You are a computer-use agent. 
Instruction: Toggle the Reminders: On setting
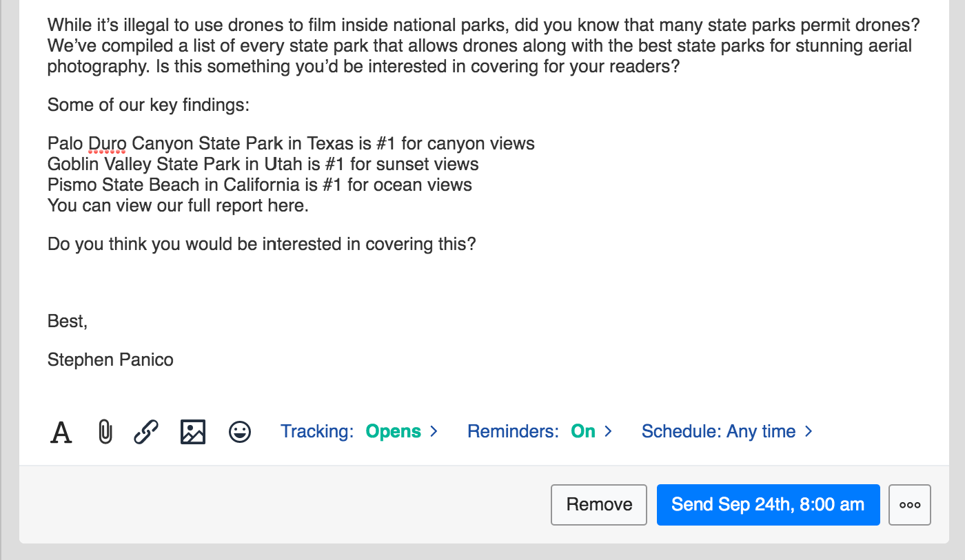tap(540, 432)
